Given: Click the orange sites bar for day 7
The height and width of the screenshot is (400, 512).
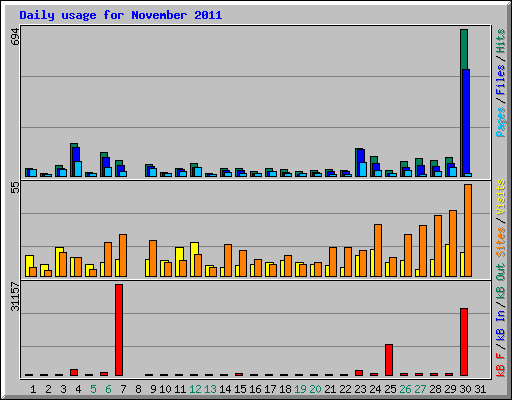Looking at the screenshot, I should [x=123, y=255].
